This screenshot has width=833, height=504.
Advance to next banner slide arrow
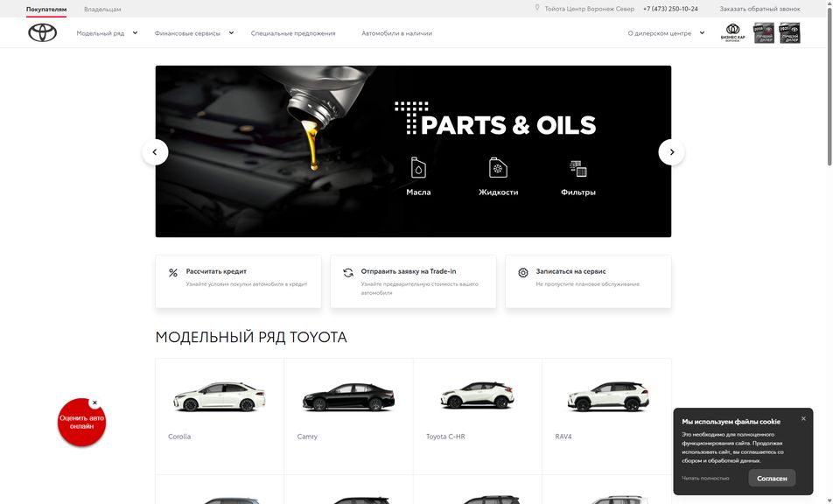[x=671, y=152]
